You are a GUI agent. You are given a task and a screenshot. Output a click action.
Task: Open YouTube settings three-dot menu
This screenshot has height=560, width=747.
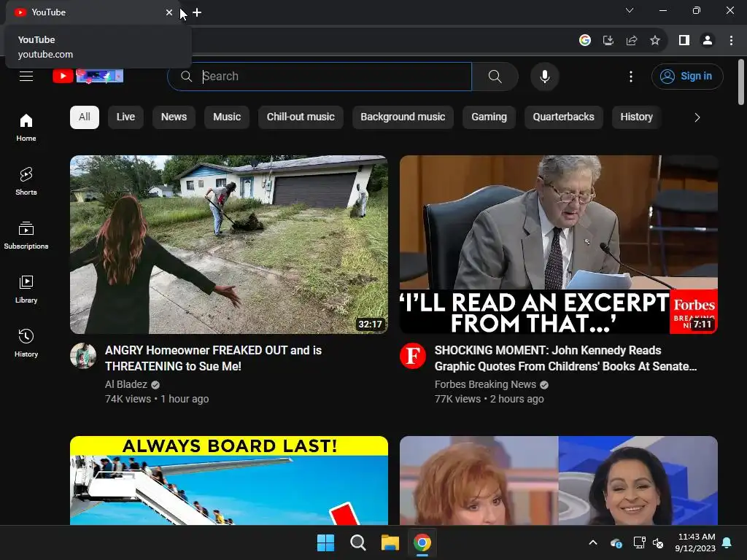[631, 76]
